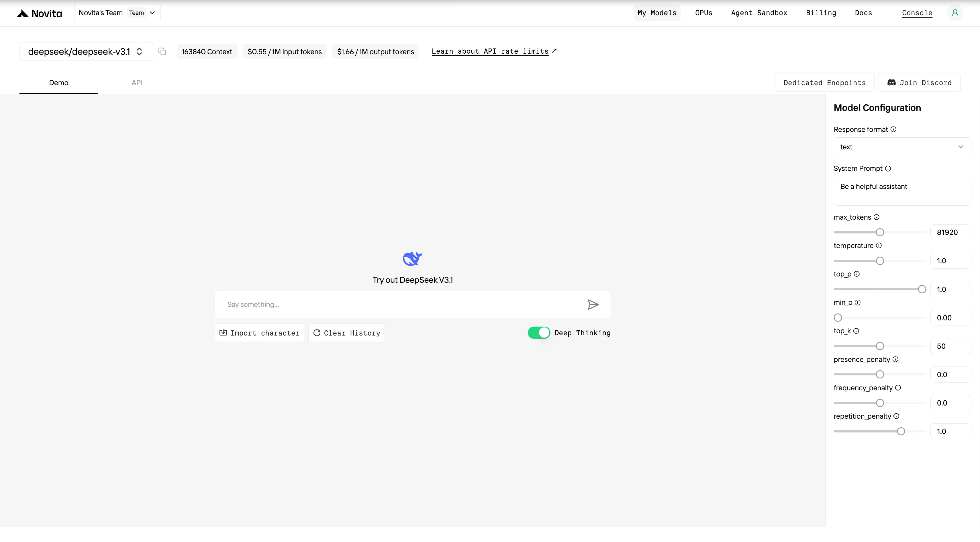This screenshot has width=980, height=542.
Task: Click the max_tokens slider handle
Action: (880, 232)
